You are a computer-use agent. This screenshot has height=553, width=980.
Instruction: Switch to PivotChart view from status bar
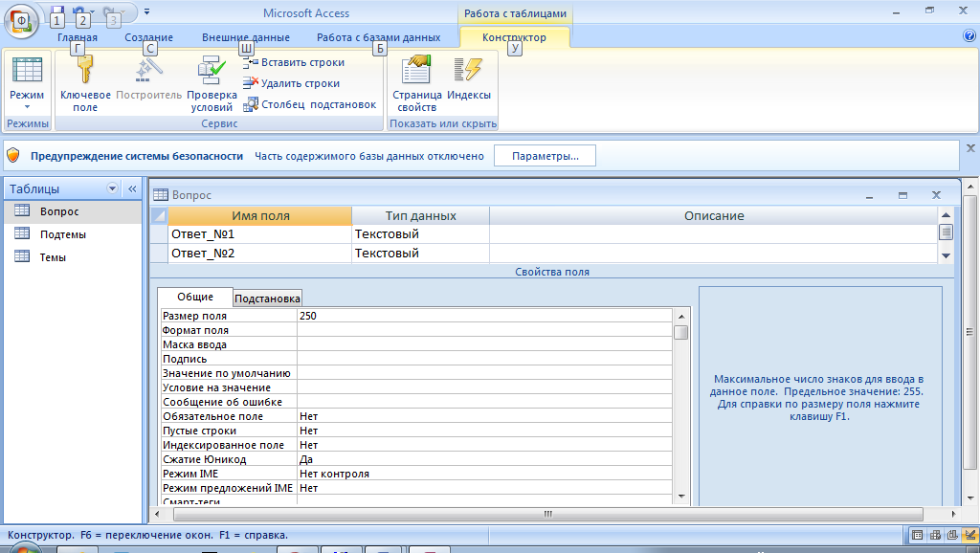tap(952, 535)
